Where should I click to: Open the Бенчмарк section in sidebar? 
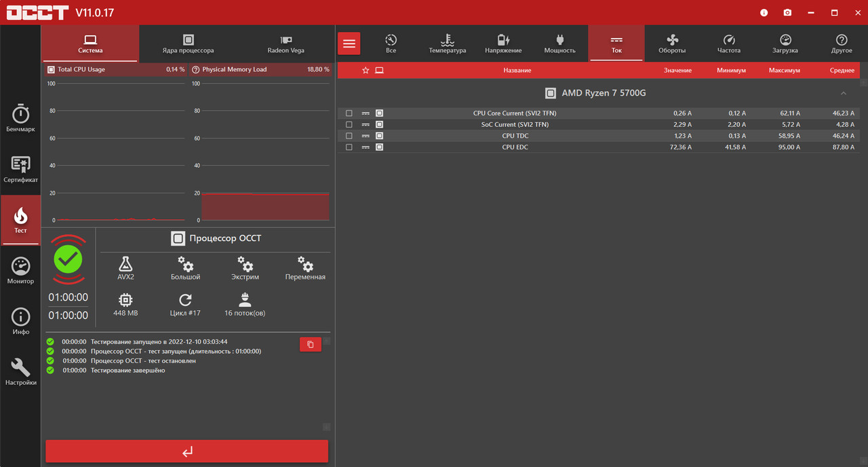(20, 119)
